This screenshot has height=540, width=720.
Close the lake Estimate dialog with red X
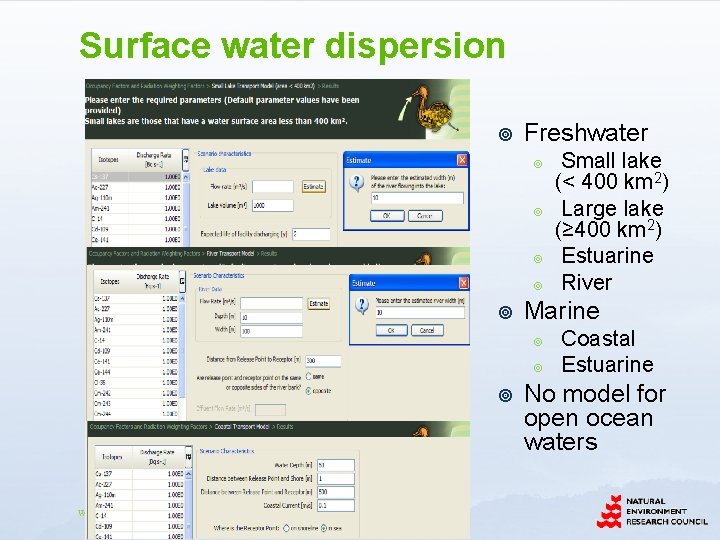click(462, 160)
